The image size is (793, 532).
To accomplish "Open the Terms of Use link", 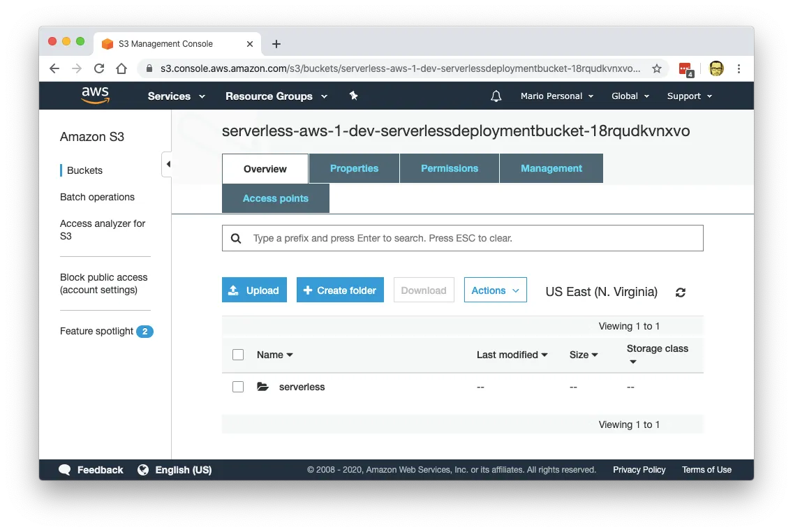I will tap(706, 470).
